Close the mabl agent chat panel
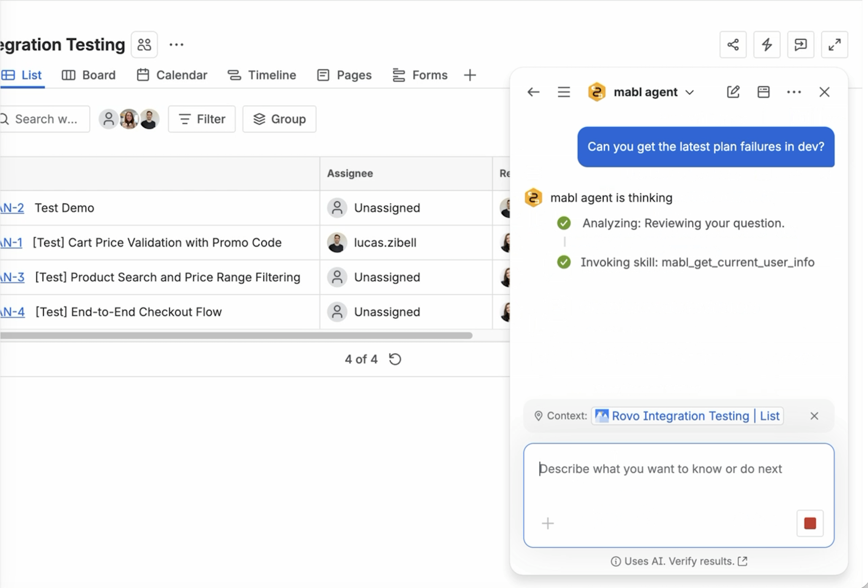 [x=824, y=92]
